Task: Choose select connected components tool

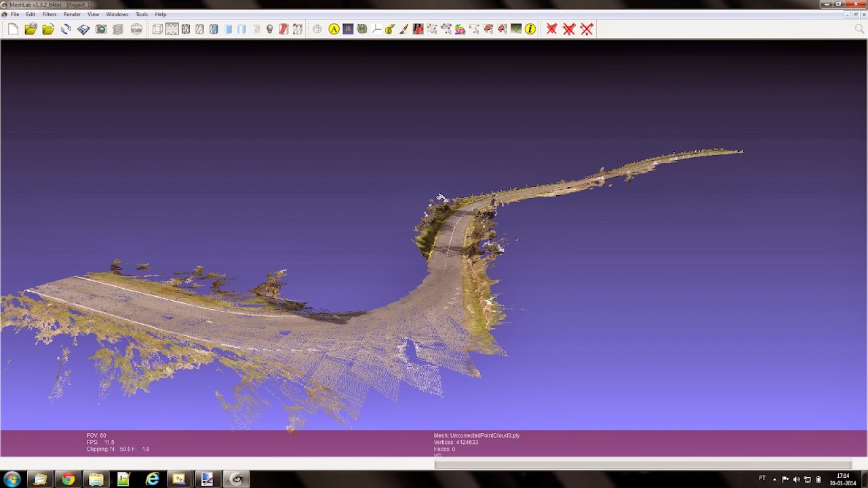Action: pyautogui.click(x=446, y=29)
